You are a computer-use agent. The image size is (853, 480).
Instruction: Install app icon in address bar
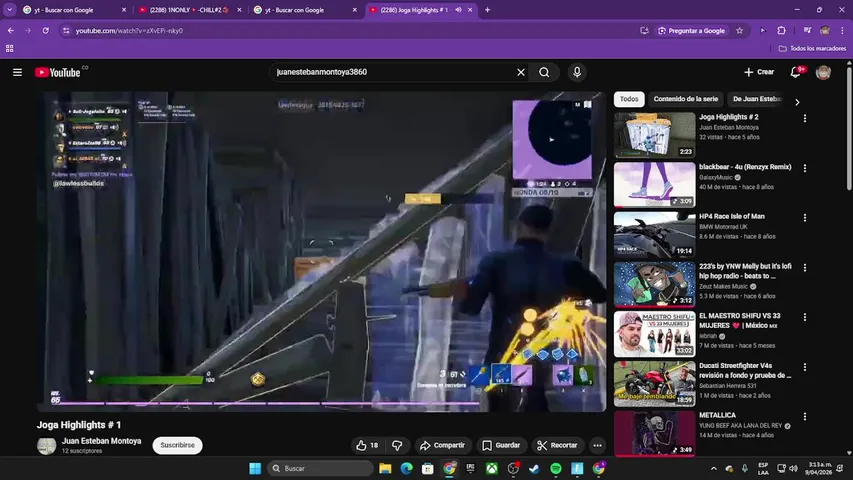[644, 30]
